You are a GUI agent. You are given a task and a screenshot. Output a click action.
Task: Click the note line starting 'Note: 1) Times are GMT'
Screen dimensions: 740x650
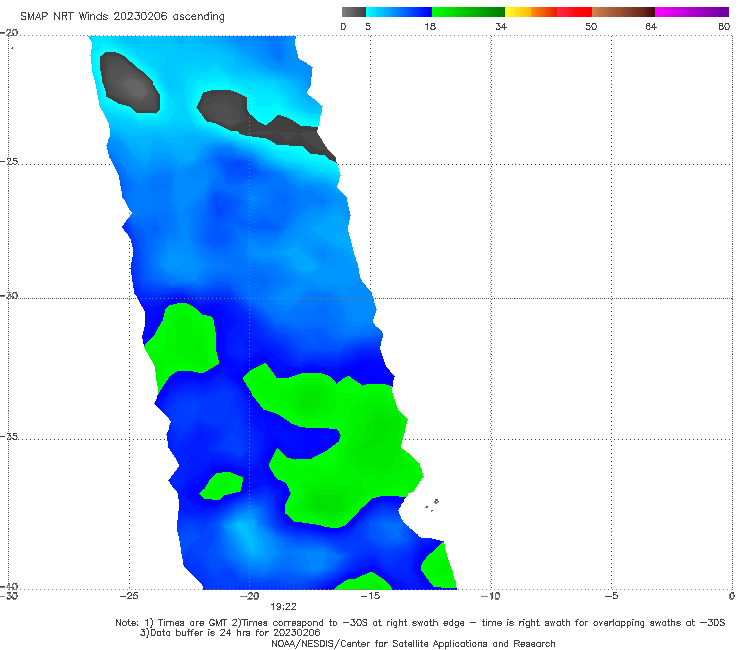pos(420,623)
